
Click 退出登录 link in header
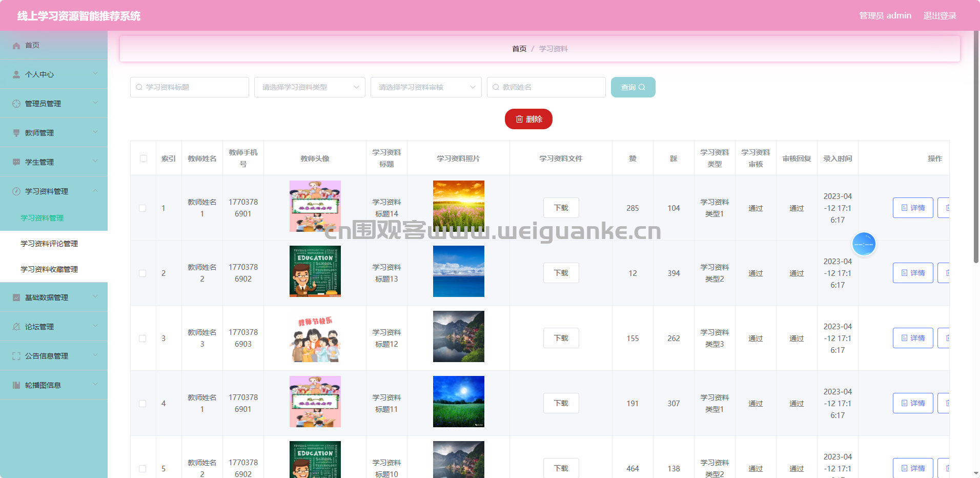coord(940,16)
